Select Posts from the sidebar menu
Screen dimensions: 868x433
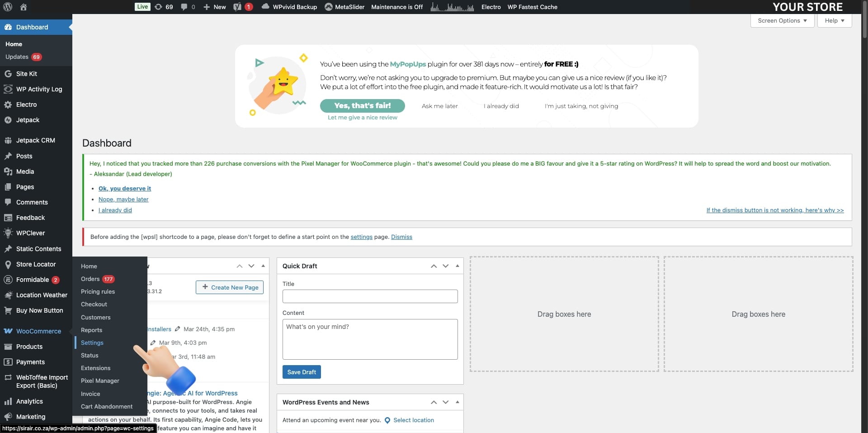(x=24, y=156)
